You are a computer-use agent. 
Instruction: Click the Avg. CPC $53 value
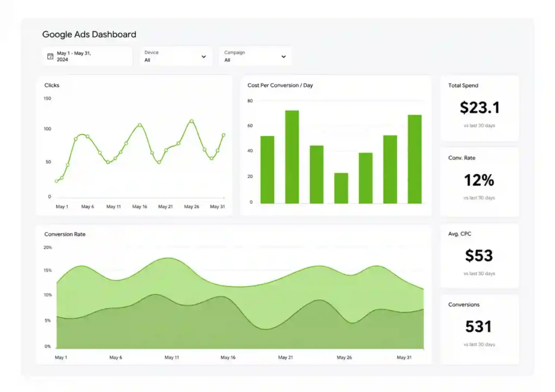click(479, 256)
